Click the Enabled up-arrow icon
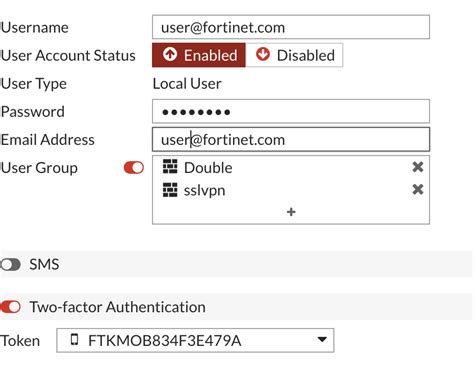The width and height of the screenshot is (474, 374). tap(170, 54)
